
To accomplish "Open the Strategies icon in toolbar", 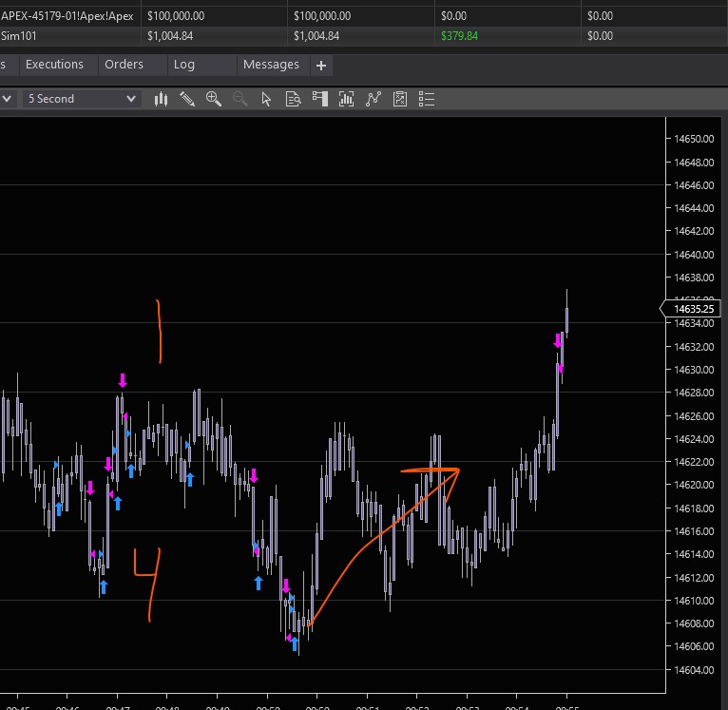I will tap(400, 99).
